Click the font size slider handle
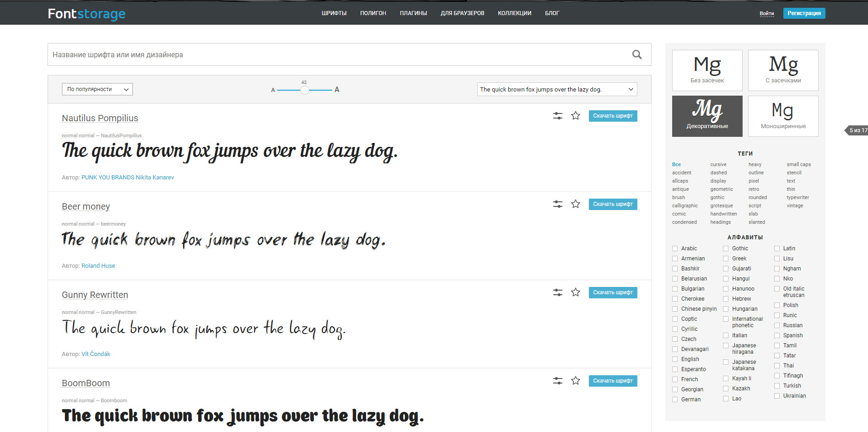Image resolution: width=868 pixels, height=432 pixels. [x=304, y=90]
